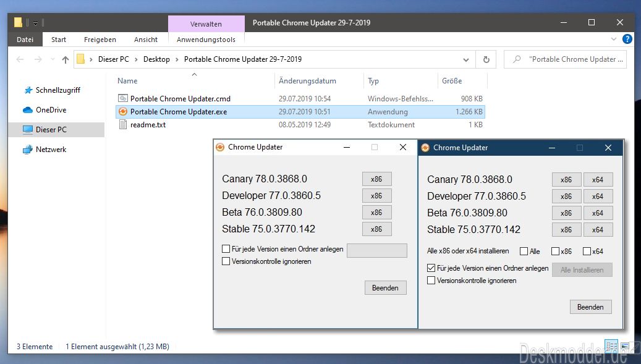Click Dieser PC in the breadcrumb path

pyautogui.click(x=113, y=60)
